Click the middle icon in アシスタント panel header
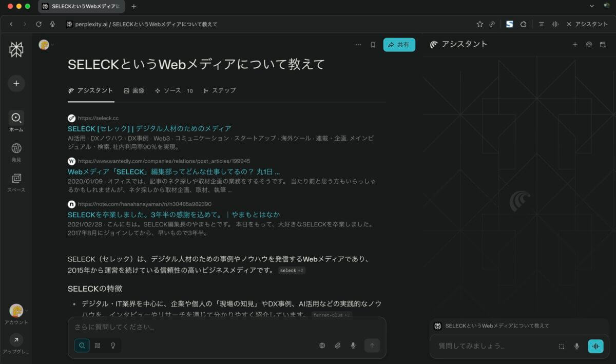Screen dimensions: 616x364 pos(589,45)
